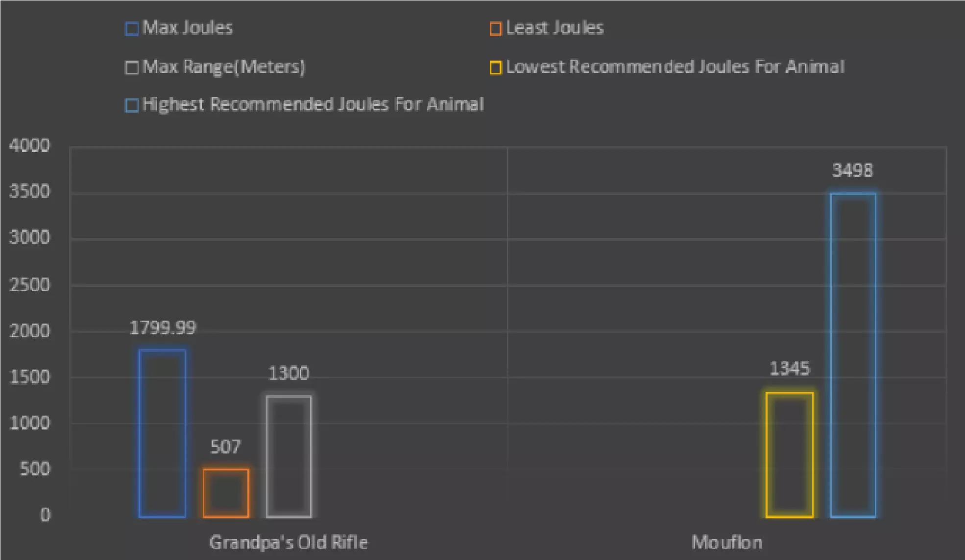The width and height of the screenshot is (965, 560).
Task: Select Lowest Recommended Joules For Animal legend text
Action: point(675,67)
